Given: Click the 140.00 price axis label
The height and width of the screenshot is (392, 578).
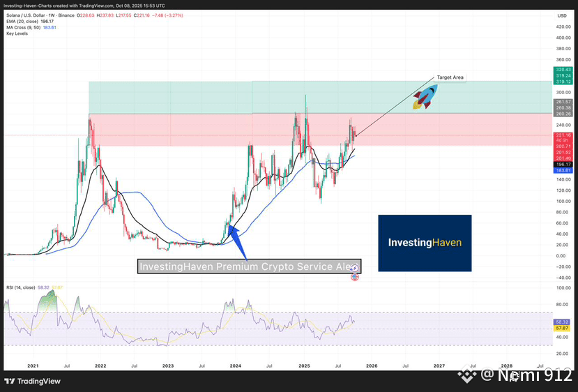Looking at the screenshot, I should 563,179.
